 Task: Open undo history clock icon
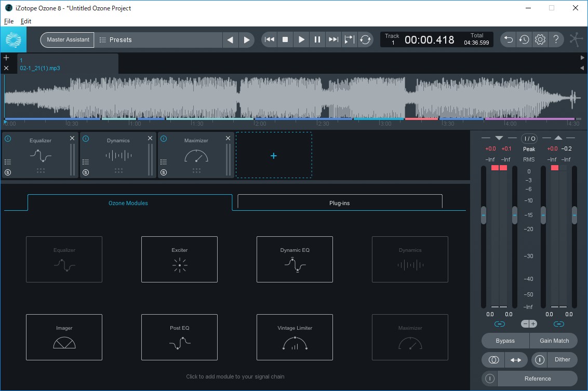[524, 39]
